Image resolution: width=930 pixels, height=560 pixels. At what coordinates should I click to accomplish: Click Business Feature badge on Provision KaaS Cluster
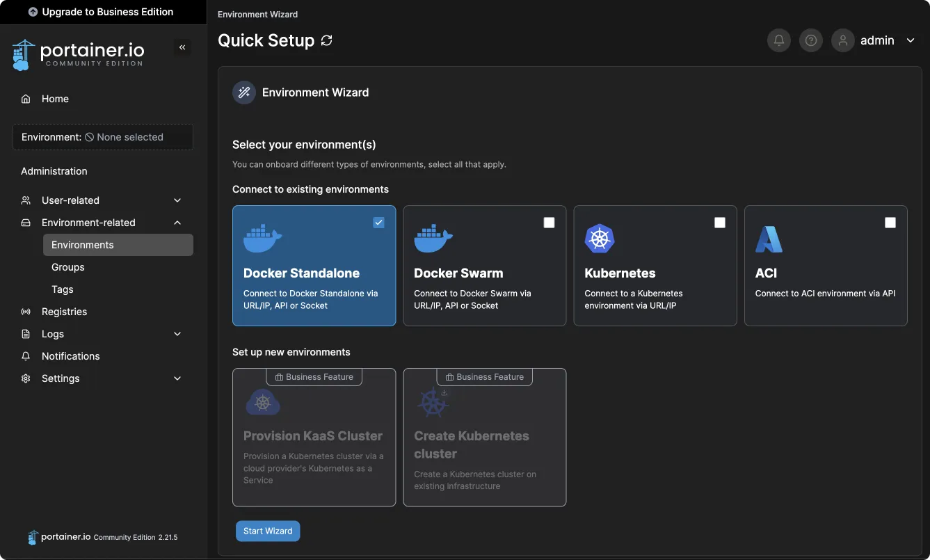(x=314, y=377)
